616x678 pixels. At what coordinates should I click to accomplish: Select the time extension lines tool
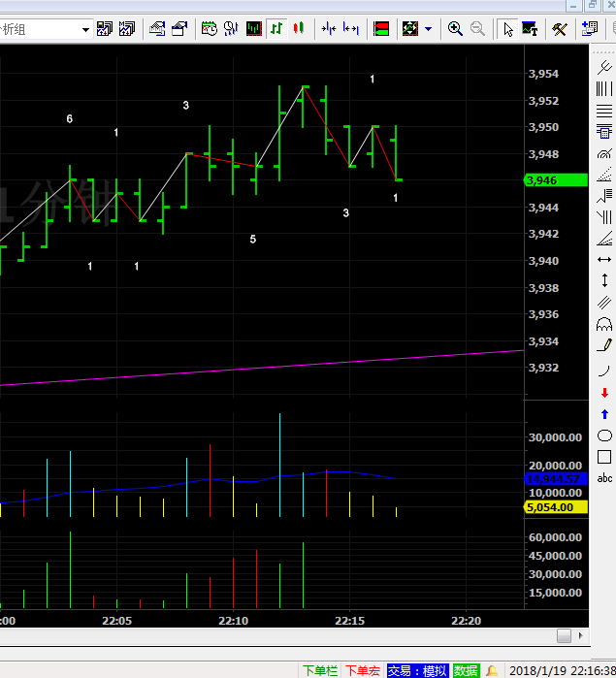604,217
